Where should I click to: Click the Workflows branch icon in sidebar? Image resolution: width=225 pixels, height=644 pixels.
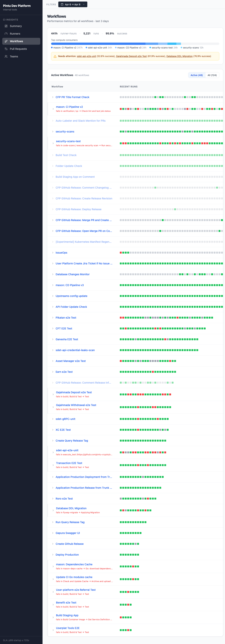tap(6, 41)
